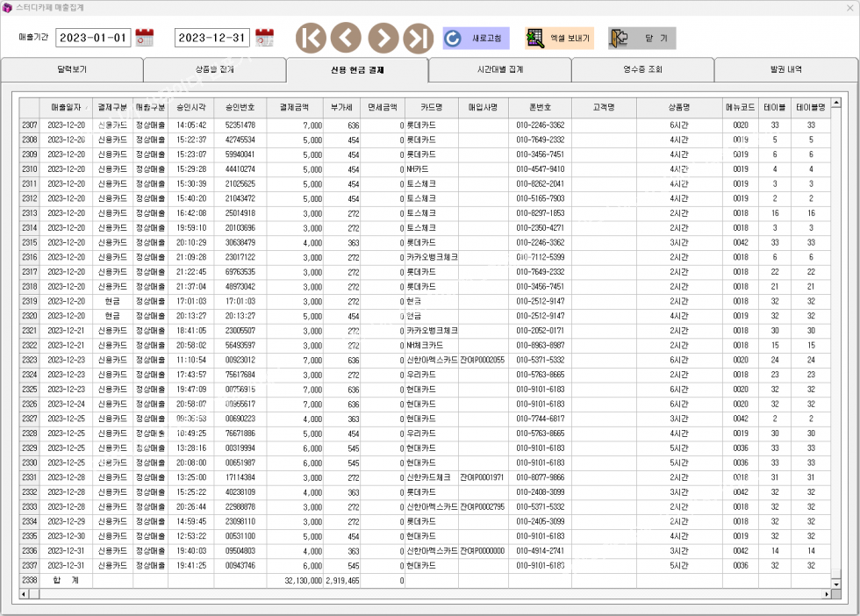Click the 잔여P0002055 merchant cell
The height and width of the screenshot is (616, 860).
pyautogui.click(x=483, y=360)
